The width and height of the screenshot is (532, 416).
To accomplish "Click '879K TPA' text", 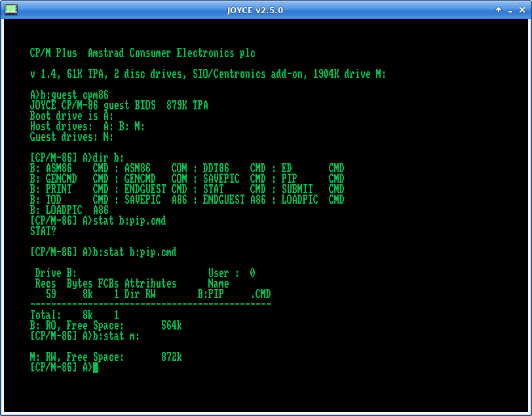I will 187,105.
